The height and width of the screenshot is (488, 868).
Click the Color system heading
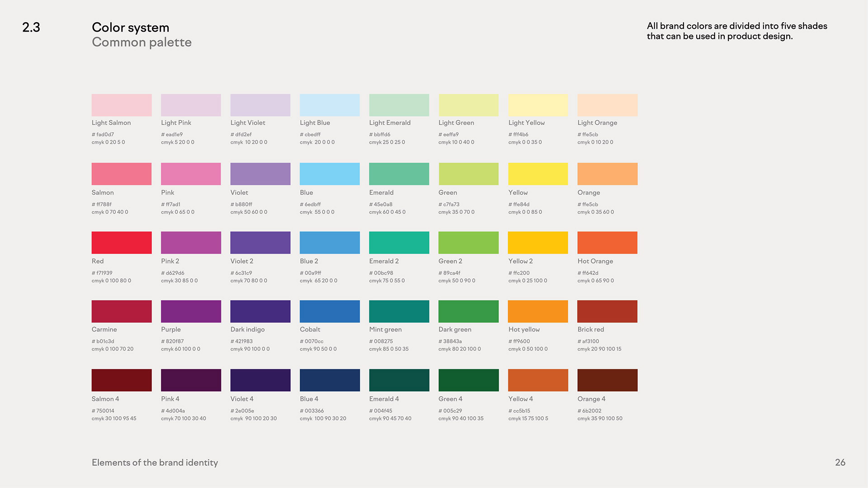[x=130, y=27]
